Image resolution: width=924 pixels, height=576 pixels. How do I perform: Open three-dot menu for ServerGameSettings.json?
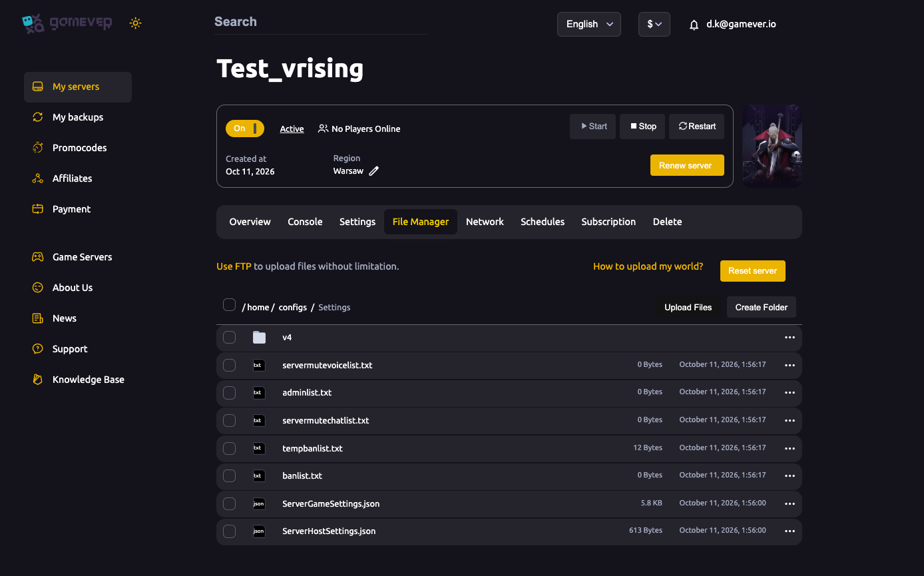(x=790, y=504)
